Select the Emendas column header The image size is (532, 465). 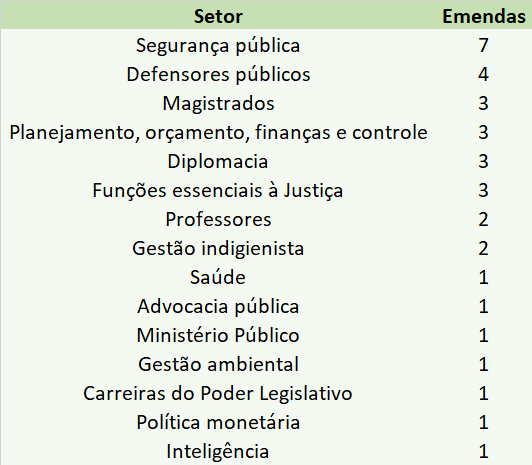pyautogui.click(x=484, y=16)
